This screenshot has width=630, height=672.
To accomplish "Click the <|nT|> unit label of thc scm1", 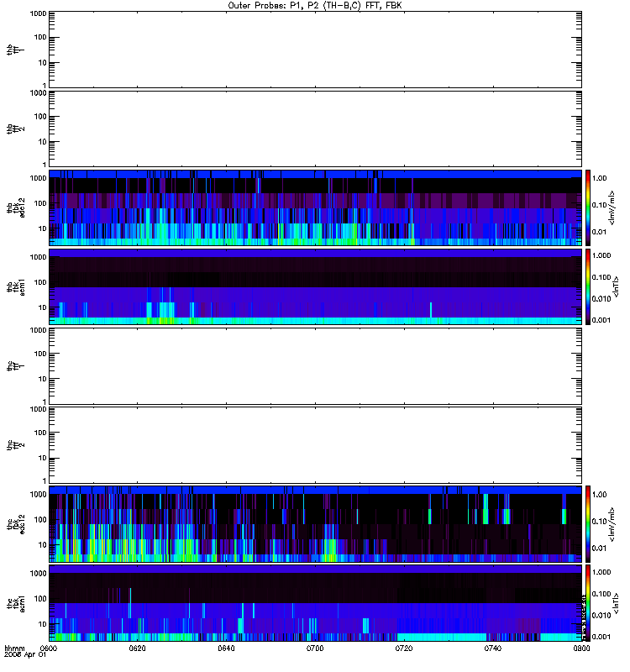I will (616, 603).
